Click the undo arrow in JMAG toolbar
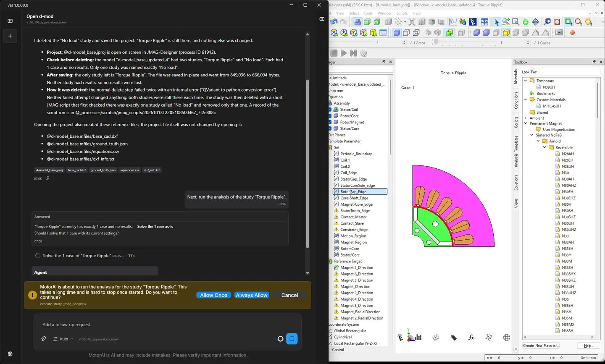Screen dimensions: 605x364 click(334, 22)
